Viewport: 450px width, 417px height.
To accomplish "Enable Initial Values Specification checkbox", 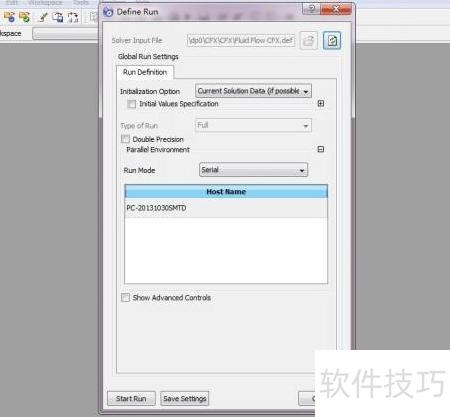I will point(132,104).
